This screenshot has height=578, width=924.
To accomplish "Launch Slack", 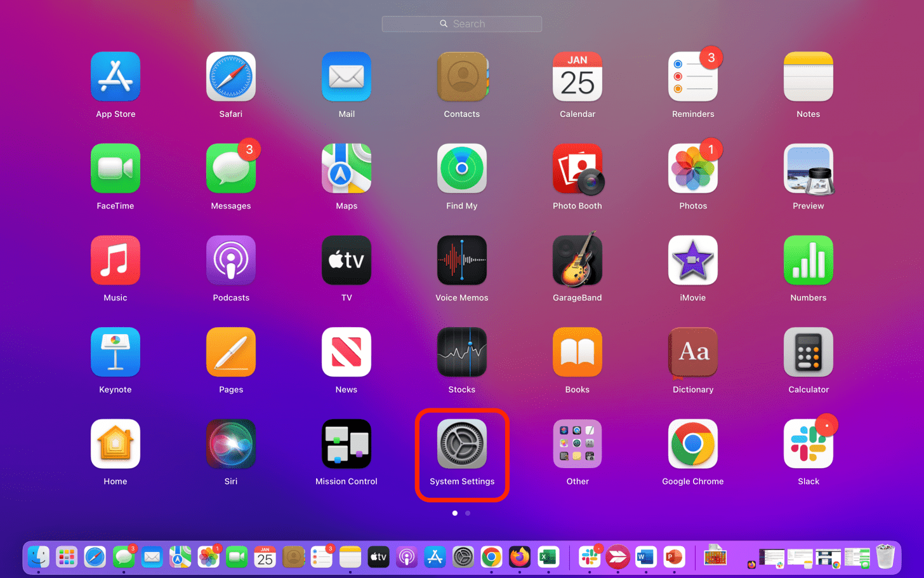I will (x=808, y=443).
